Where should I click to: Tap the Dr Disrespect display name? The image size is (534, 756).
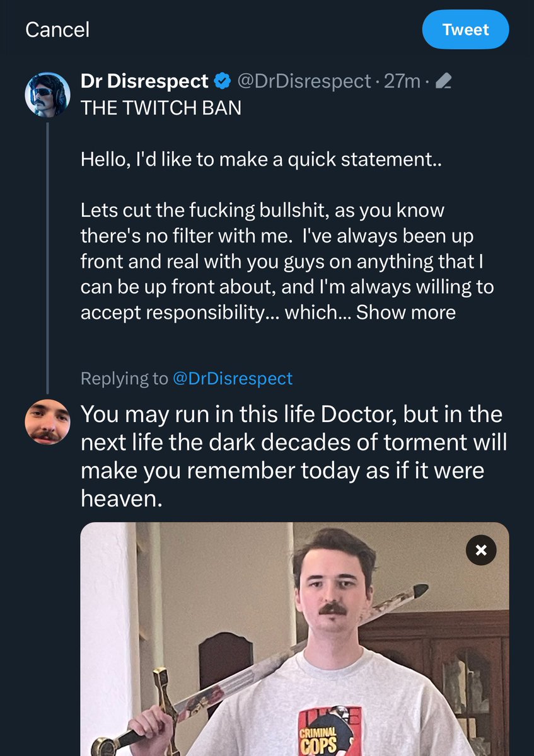(144, 81)
